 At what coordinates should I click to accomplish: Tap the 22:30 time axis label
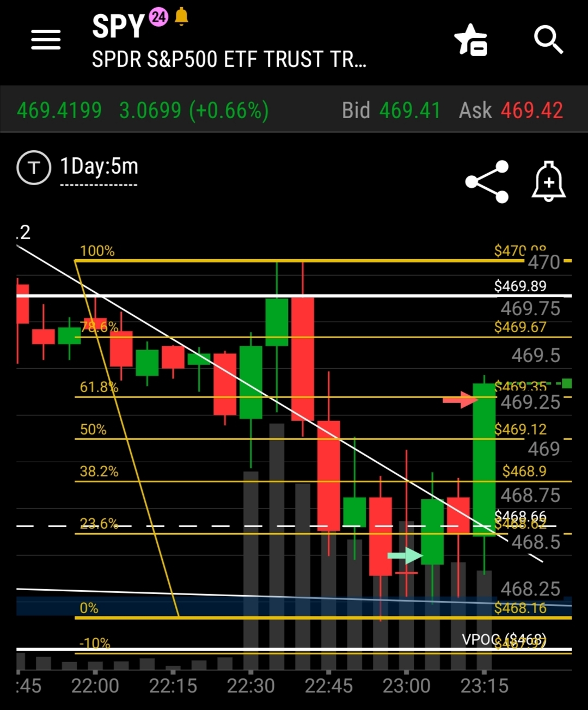(x=251, y=686)
